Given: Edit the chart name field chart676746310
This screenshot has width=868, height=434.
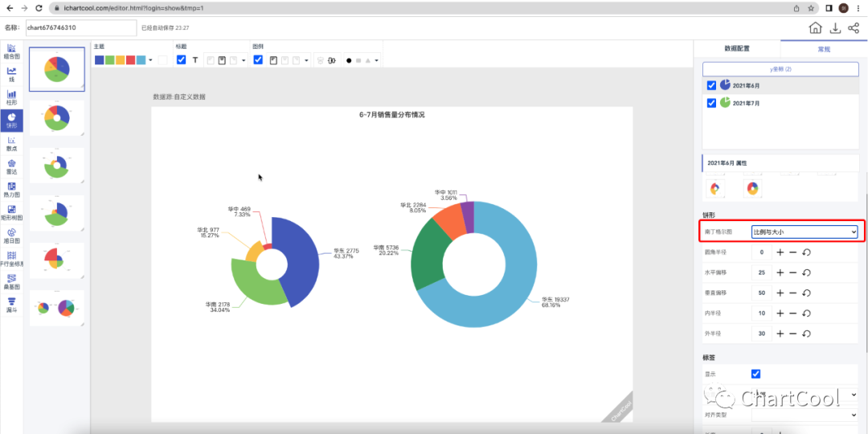Looking at the screenshot, I should (x=81, y=27).
